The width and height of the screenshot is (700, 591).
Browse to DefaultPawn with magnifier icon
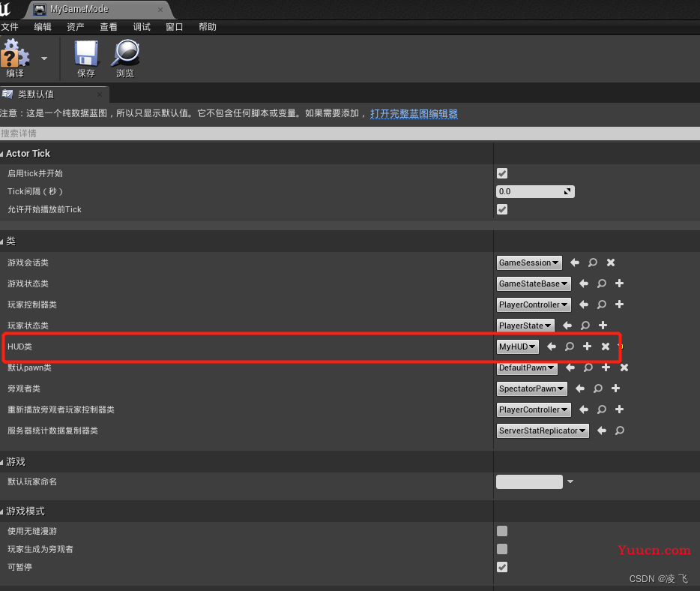[x=588, y=367]
